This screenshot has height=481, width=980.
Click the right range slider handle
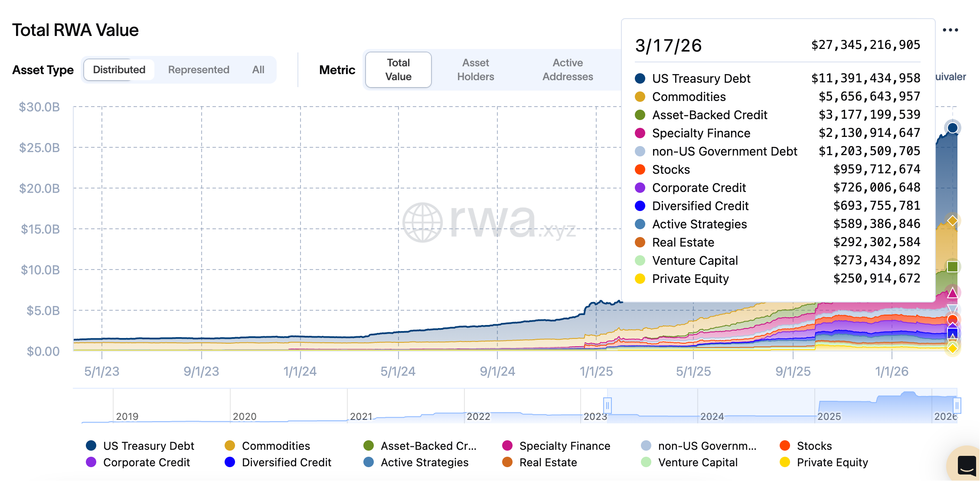tap(957, 406)
